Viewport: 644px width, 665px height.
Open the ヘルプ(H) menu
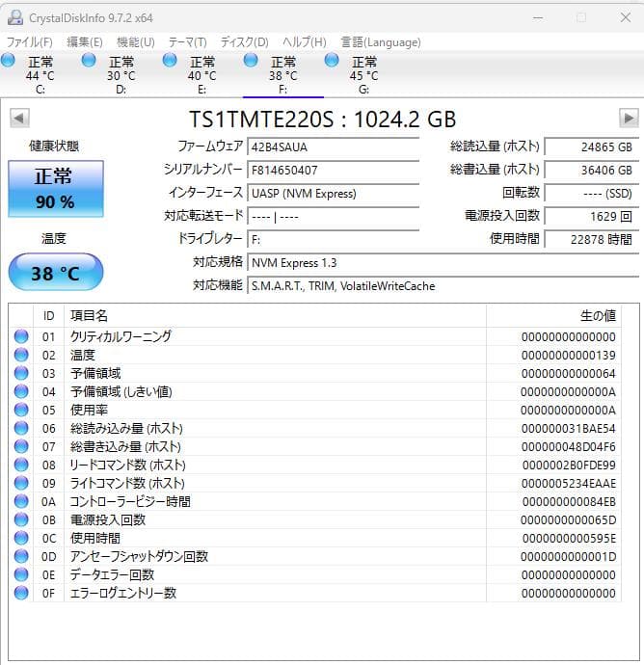click(305, 42)
